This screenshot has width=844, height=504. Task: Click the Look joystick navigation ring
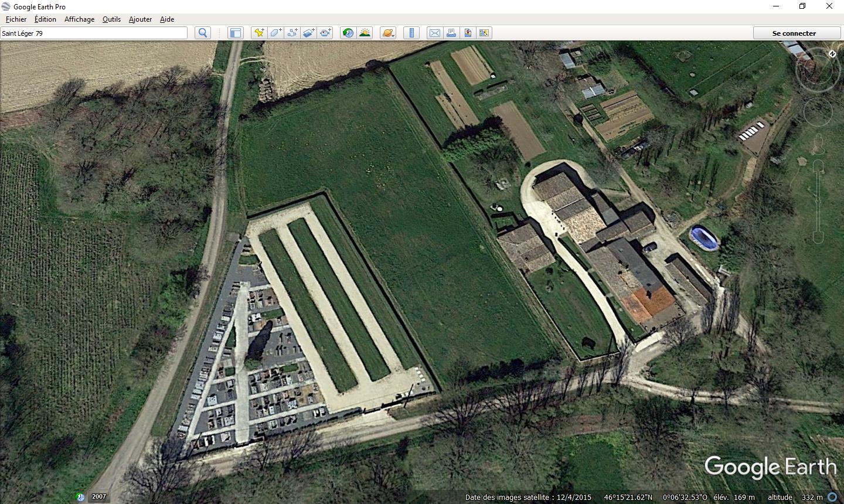pos(817,70)
